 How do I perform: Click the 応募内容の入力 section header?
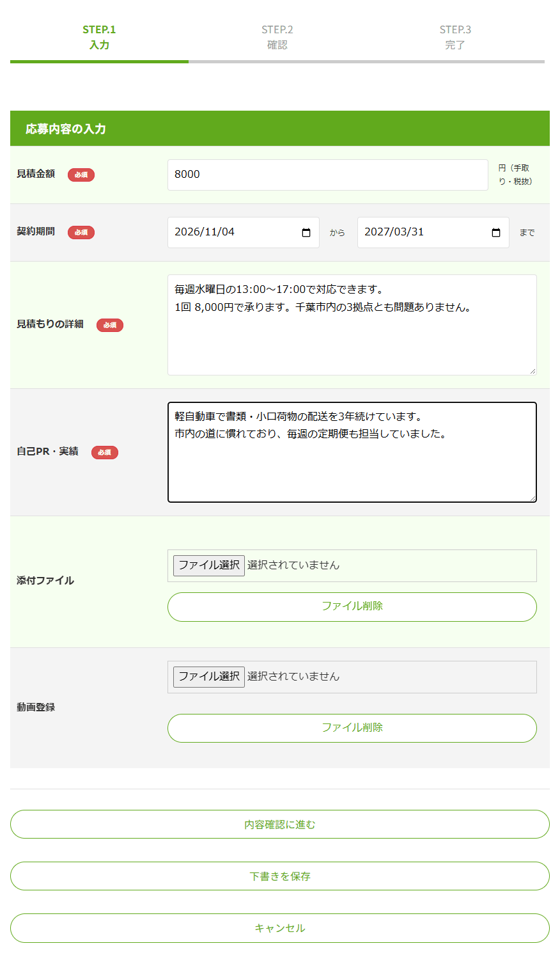point(280,129)
